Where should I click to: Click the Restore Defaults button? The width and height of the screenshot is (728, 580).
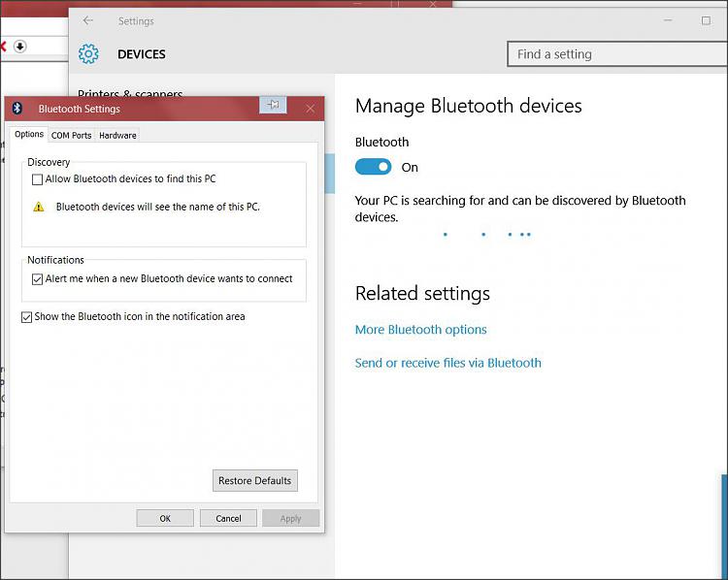(255, 481)
